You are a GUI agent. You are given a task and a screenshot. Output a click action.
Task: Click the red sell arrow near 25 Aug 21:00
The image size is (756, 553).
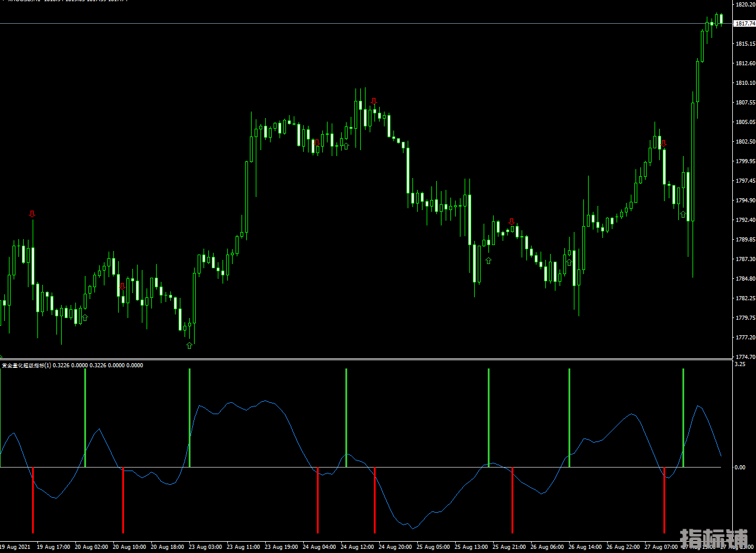[x=512, y=222]
